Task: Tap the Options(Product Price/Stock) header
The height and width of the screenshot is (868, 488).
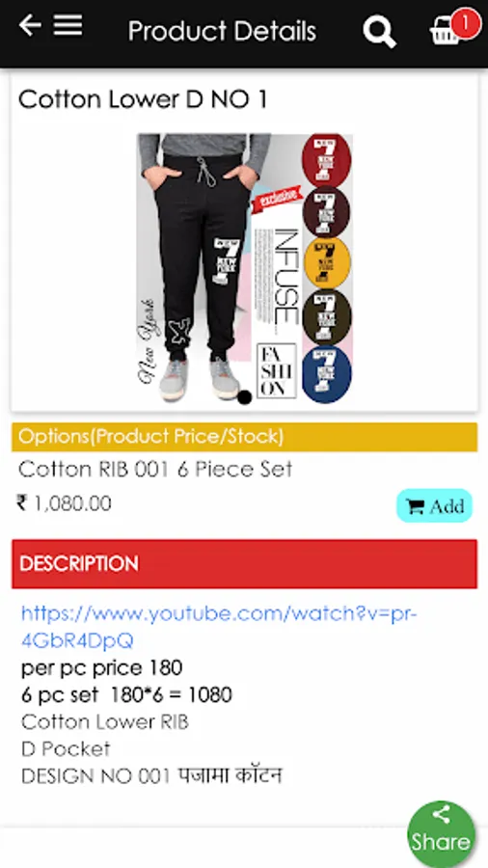Action: [245, 437]
